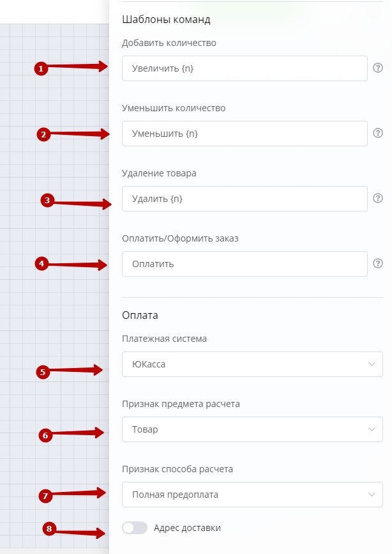This screenshot has width=392, height=554.
Task: Click the chevron arrow in ЮКасса selector
Action: (x=372, y=364)
